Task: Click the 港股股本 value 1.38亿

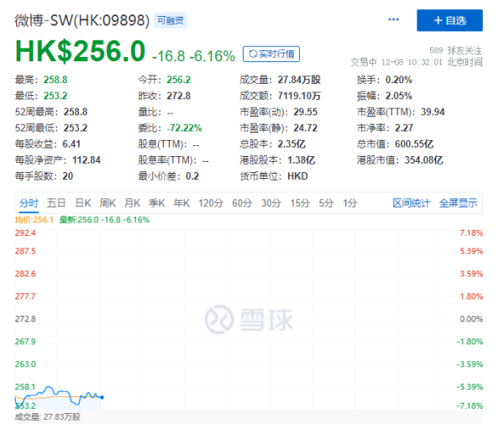Action: [x=302, y=160]
